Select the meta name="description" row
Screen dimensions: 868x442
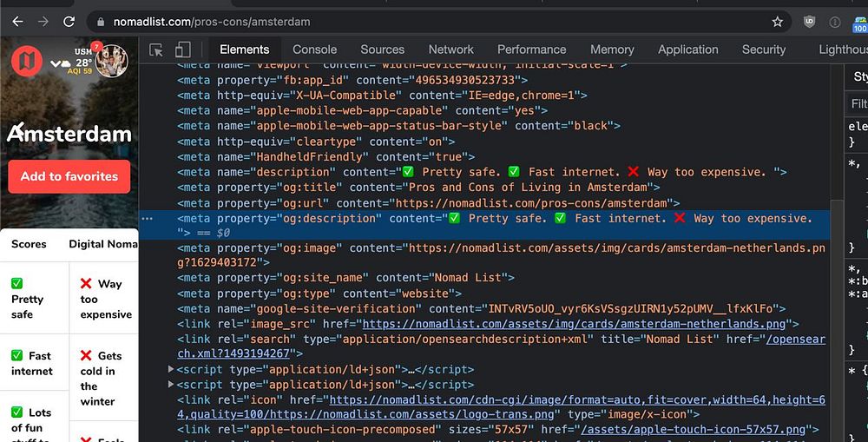point(482,172)
